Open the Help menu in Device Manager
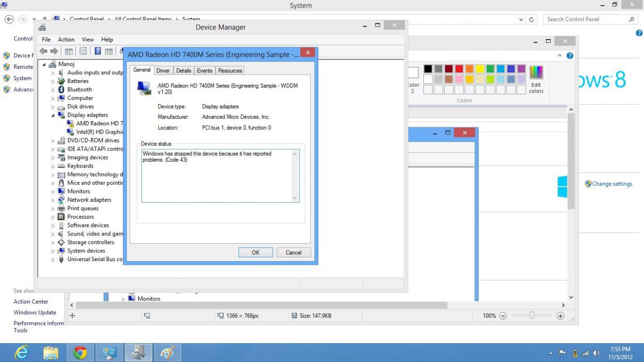Screen dimensions: 644x362 [107, 40]
